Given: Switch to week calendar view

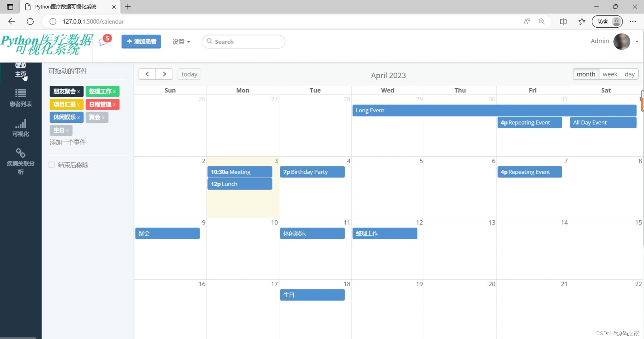Looking at the screenshot, I should (x=609, y=74).
